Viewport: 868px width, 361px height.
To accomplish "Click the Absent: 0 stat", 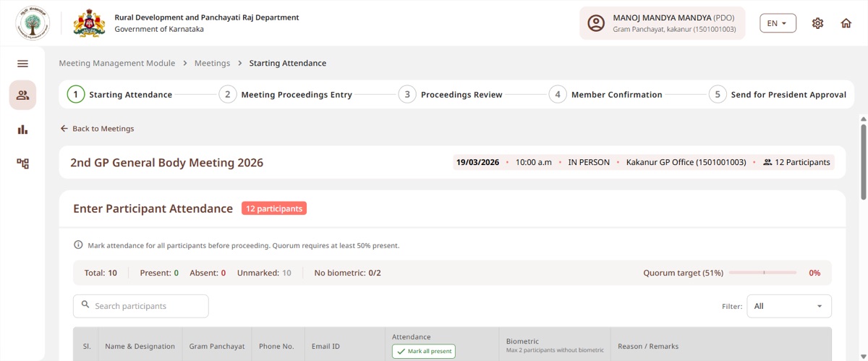I will click(x=208, y=273).
